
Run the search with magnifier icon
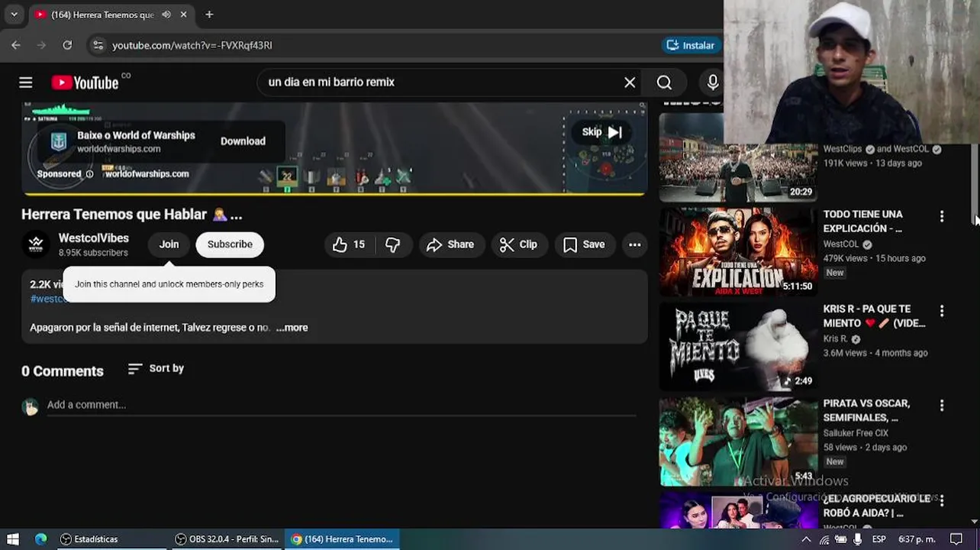(664, 82)
